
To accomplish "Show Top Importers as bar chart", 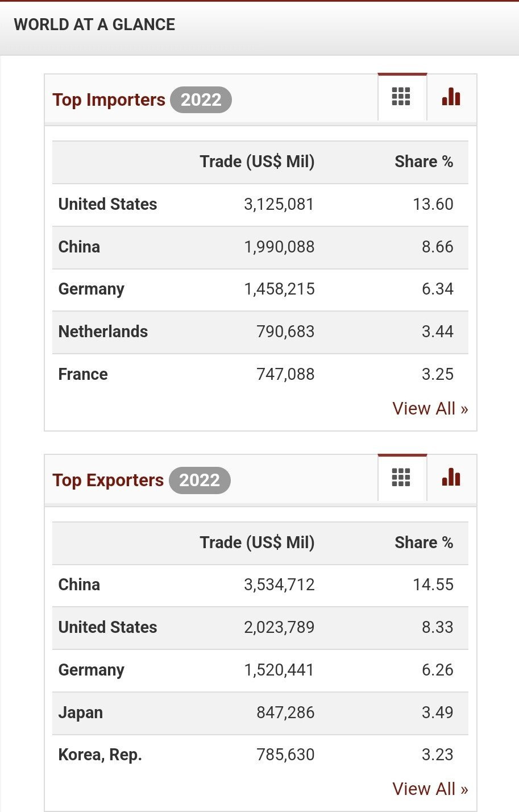I will pyautogui.click(x=451, y=97).
